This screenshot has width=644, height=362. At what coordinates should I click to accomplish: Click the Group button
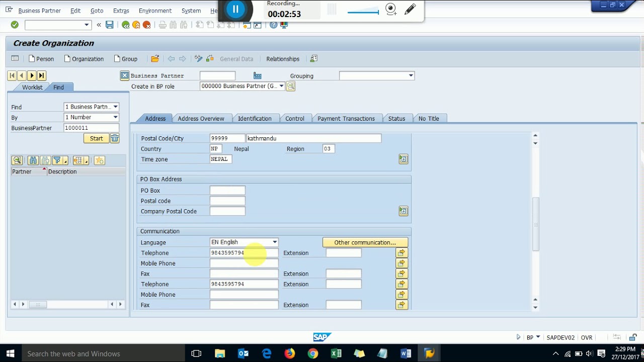click(x=126, y=59)
